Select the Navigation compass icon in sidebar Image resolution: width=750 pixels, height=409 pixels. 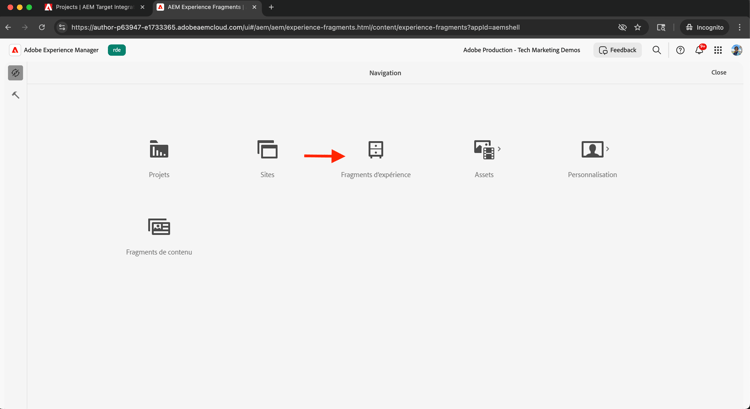(15, 73)
